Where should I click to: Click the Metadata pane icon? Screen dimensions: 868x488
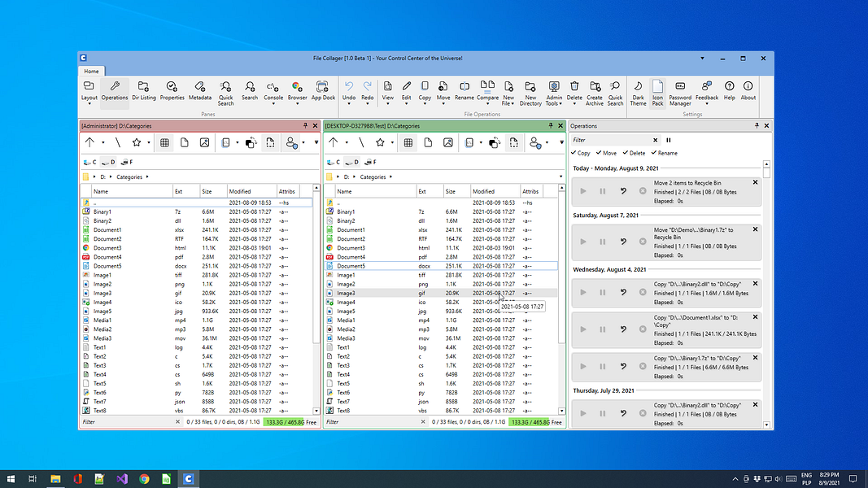coord(200,90)
